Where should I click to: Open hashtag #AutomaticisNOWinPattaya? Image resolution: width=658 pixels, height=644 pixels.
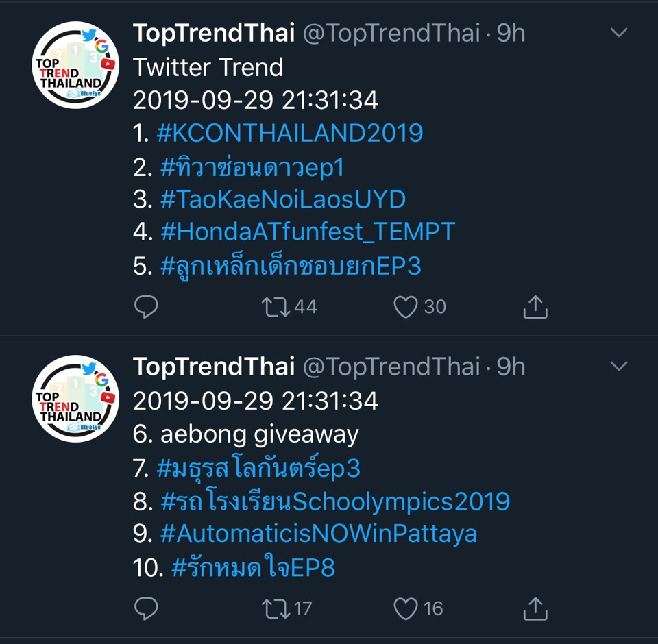point(319,534)
